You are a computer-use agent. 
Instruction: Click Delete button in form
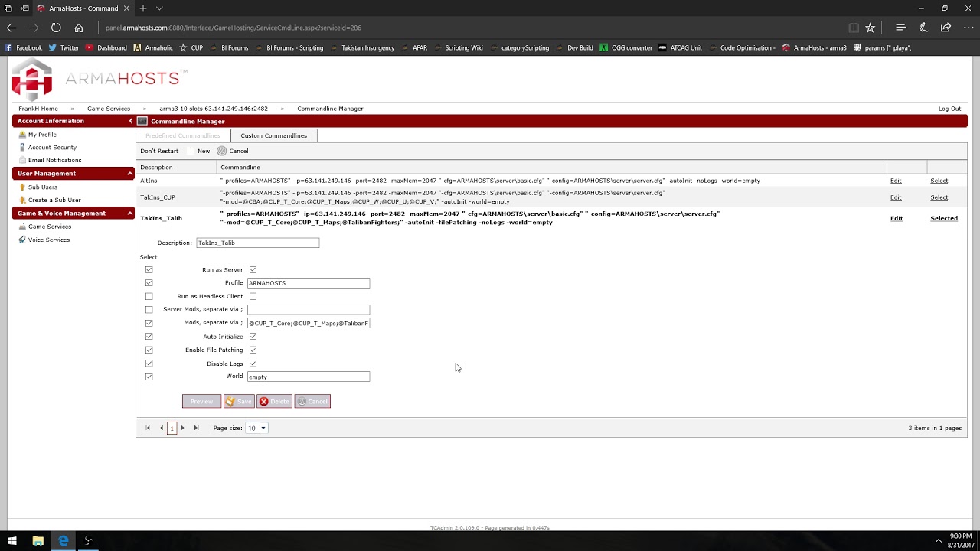coord(274,401)
